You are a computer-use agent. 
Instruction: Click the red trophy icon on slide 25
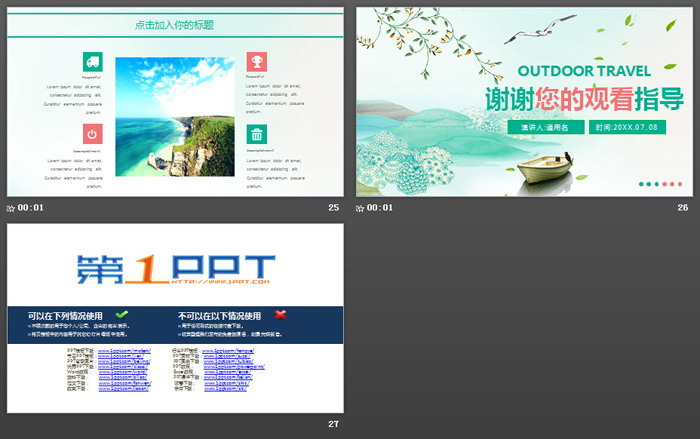257,62
